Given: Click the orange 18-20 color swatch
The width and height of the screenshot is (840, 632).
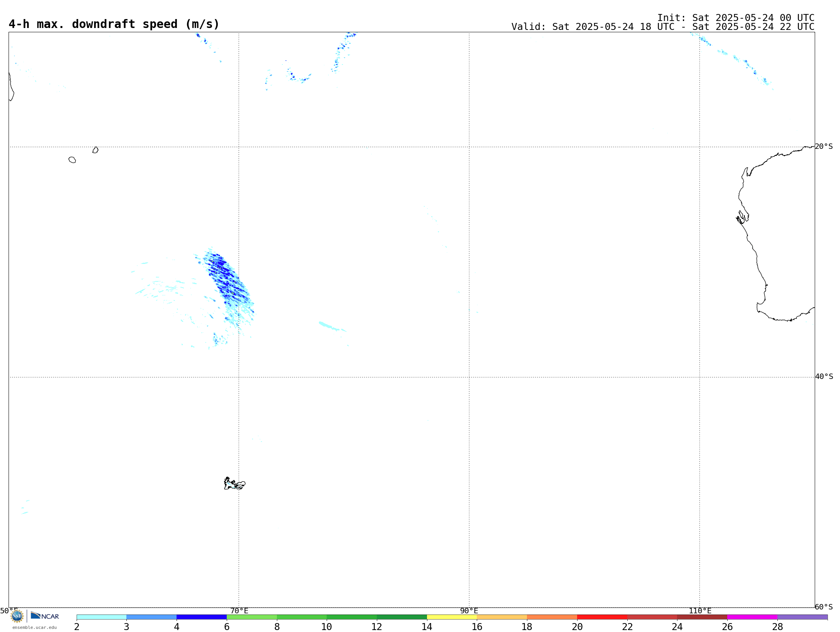Looking at the screenshot, I should (x=552, y=617).
